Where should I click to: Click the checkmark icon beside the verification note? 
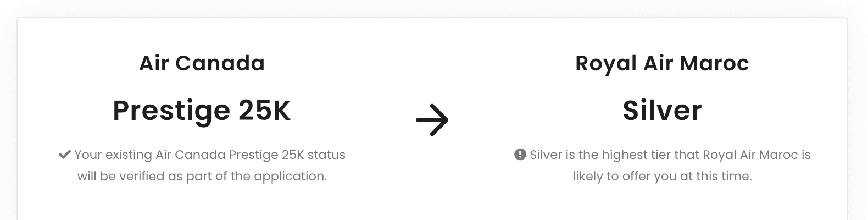(65, 155)
